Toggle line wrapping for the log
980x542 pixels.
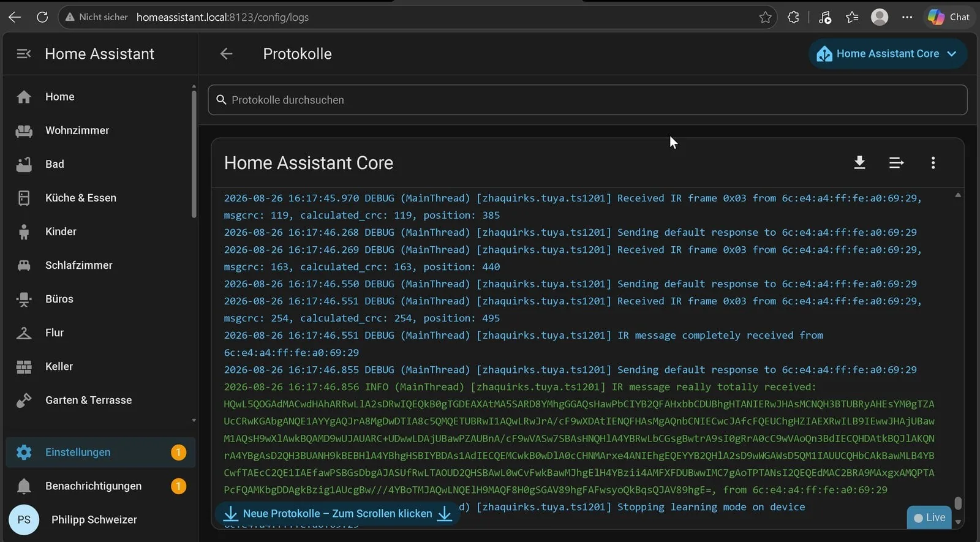896,162
